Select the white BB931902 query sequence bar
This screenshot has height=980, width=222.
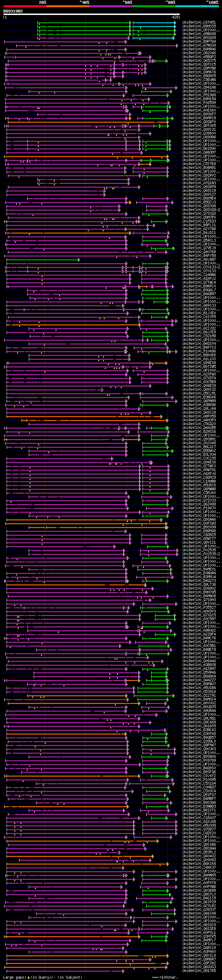click(92, 15)
